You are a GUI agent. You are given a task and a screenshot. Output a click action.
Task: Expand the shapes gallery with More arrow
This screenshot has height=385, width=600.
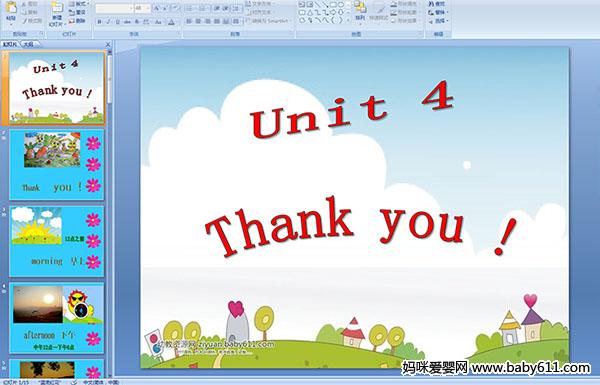click(349, 21)
